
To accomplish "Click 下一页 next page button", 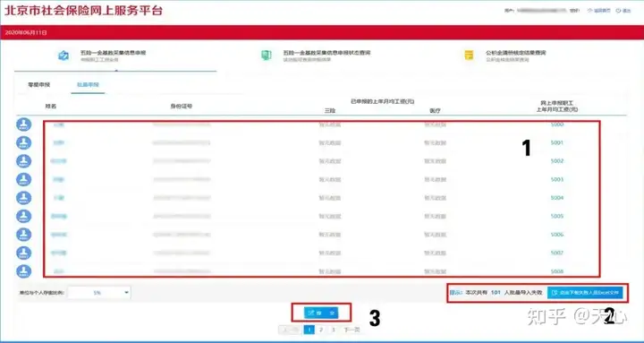I will coord(352,330).
